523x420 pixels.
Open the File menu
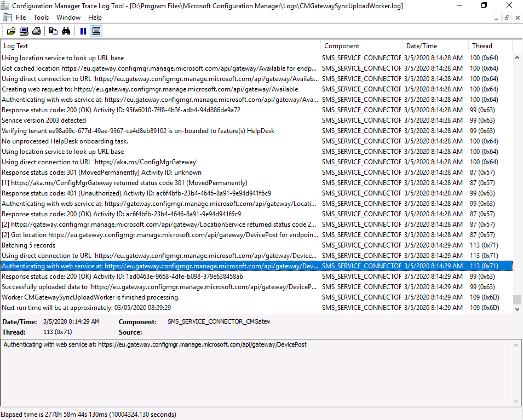[x=21, y=18]
